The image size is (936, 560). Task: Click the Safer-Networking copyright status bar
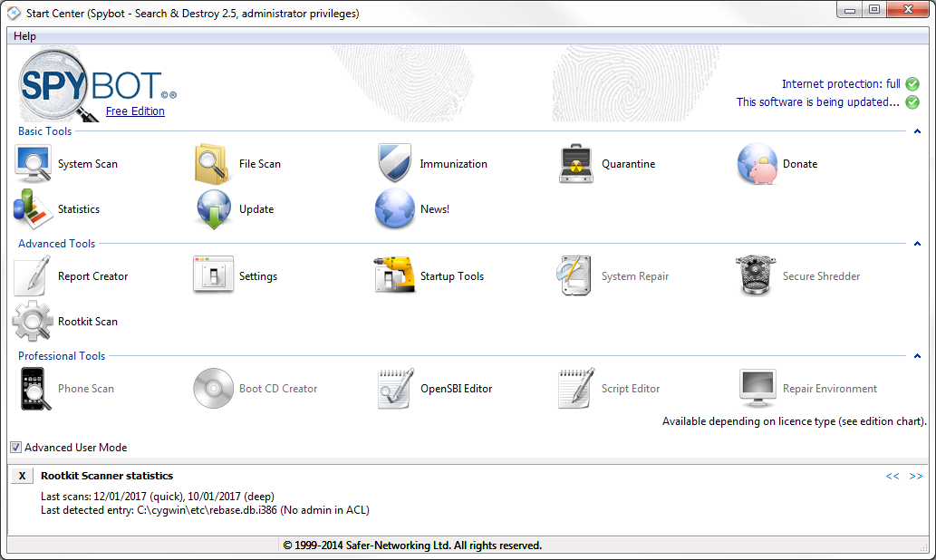[x=412, y=546]
